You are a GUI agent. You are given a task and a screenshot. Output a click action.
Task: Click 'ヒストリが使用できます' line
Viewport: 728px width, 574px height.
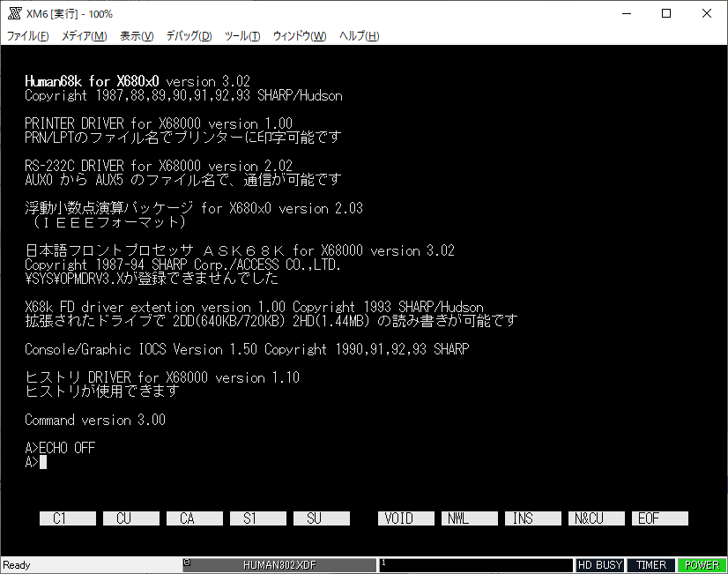pyautogui.click(x=102, y=391)
